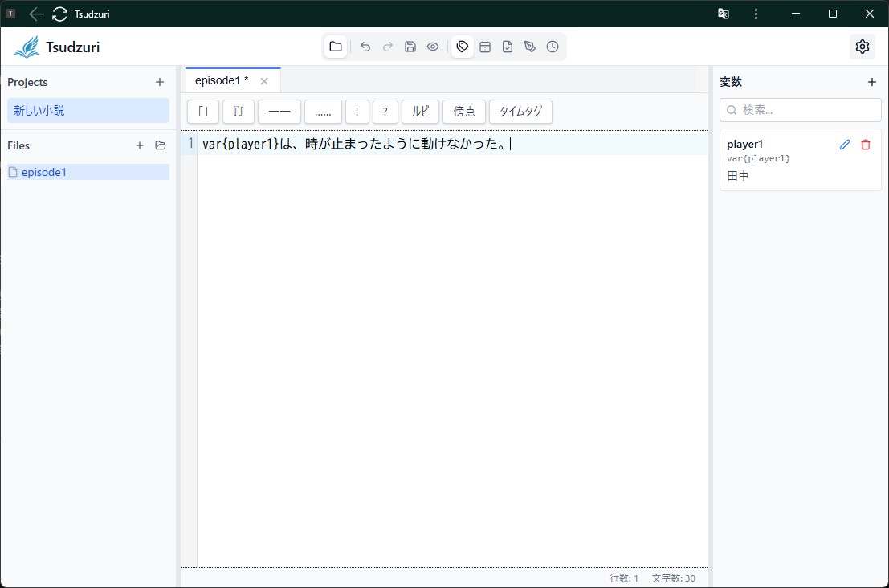Viewport: 889px width, 588px height.
Task: Toggle the folder sidebar panel icon
Action: pos(336,47)
